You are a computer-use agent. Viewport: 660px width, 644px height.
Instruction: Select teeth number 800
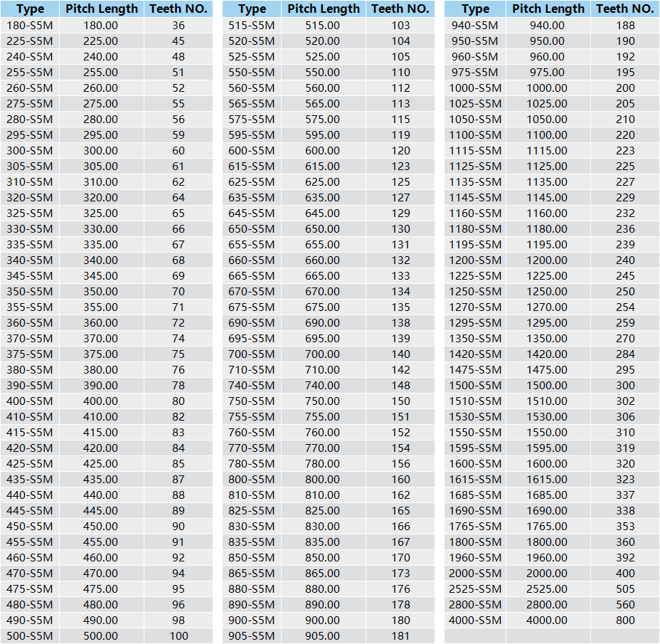(x=625, y=621)
